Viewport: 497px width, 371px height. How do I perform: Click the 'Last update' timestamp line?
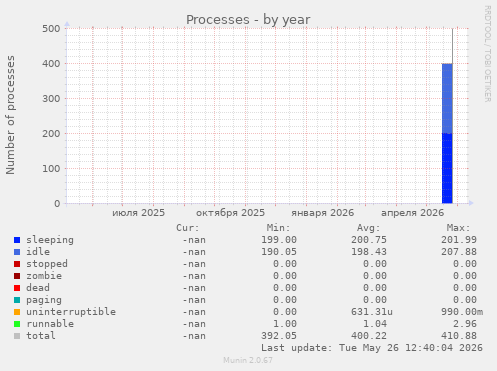(x=372, y=348)
